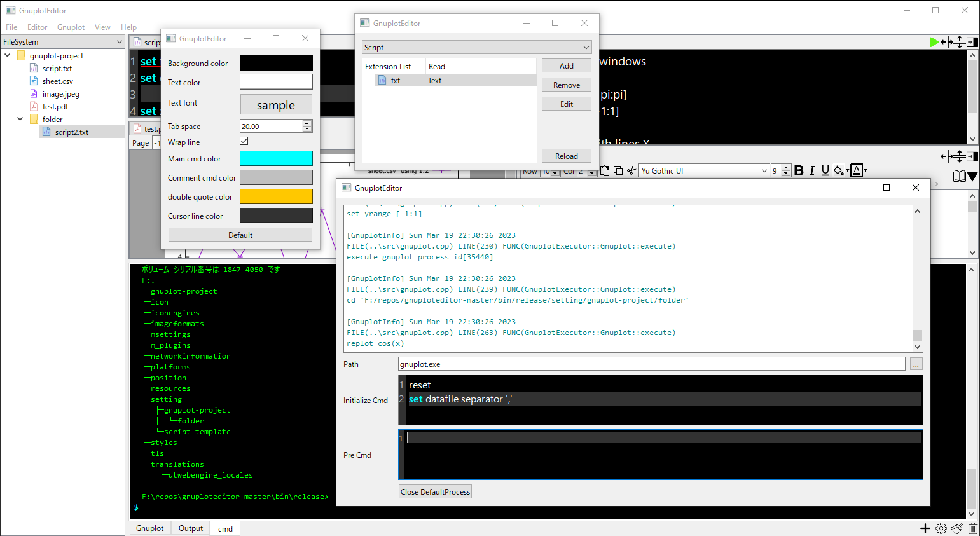
Task: Open the View menu
Action: pyautogui.click(x=102, y=27)
